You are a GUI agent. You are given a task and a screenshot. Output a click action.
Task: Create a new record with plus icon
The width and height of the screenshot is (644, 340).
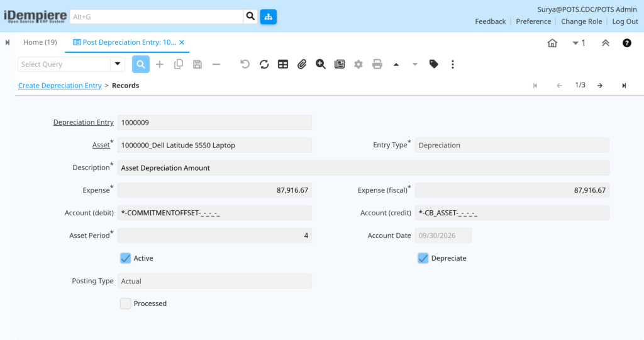[160, 64]
